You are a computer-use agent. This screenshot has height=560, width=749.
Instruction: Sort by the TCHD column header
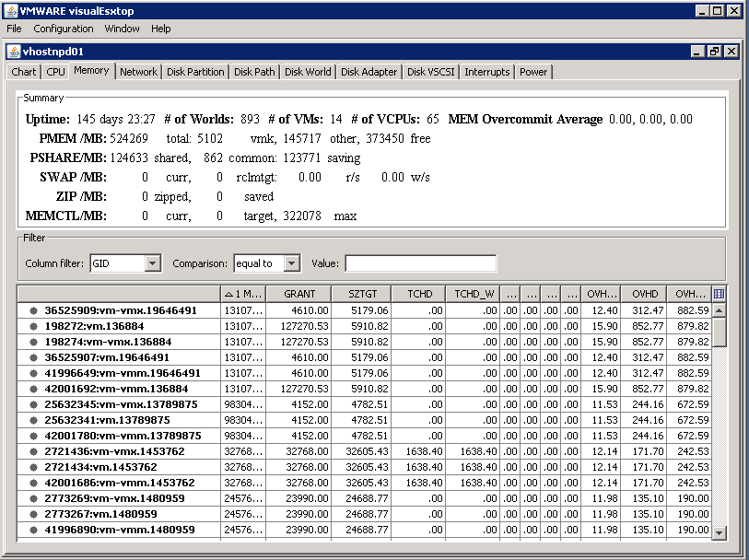tap(419, 294)
